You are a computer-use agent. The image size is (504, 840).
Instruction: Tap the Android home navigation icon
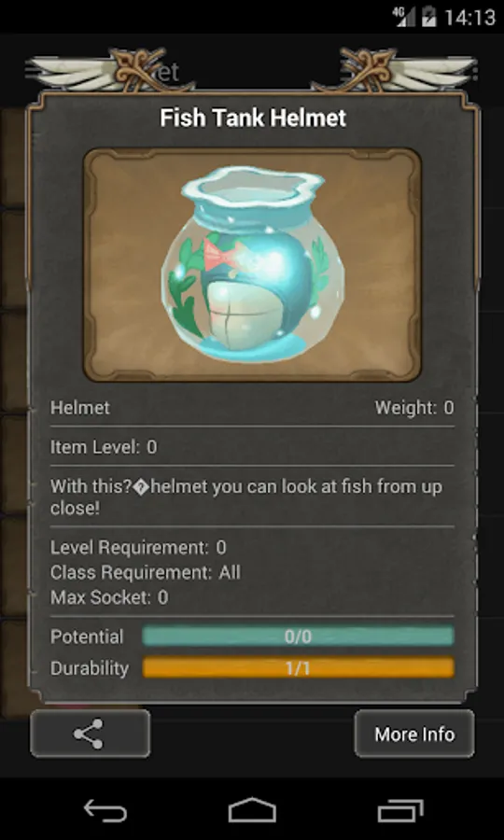(252, 810)
